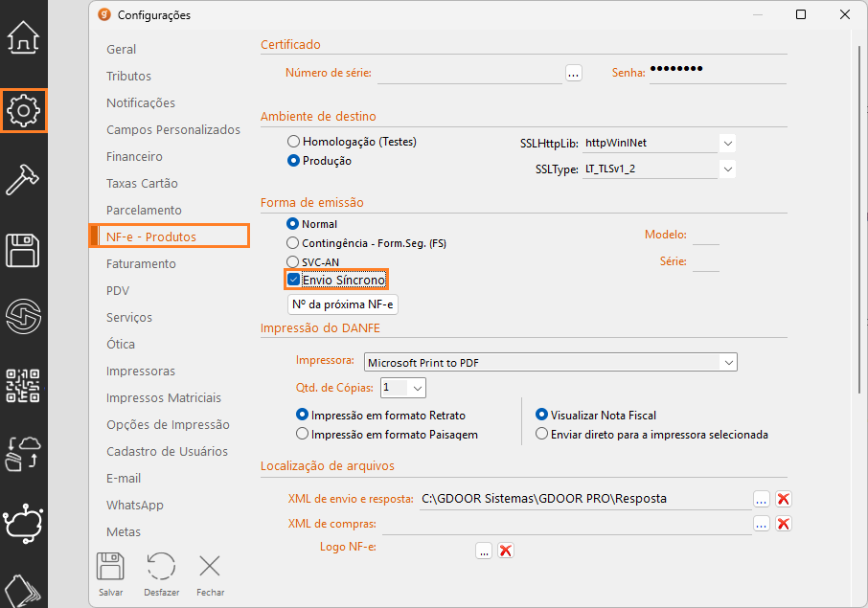868x608 pixels.
Task: Click the Senha password field
Action: click(x=717, y=72)
